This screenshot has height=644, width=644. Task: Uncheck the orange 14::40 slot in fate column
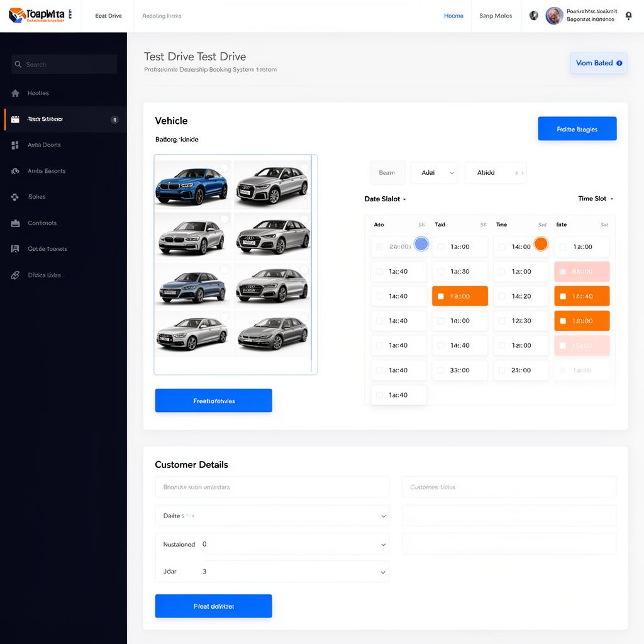point(563,297)
